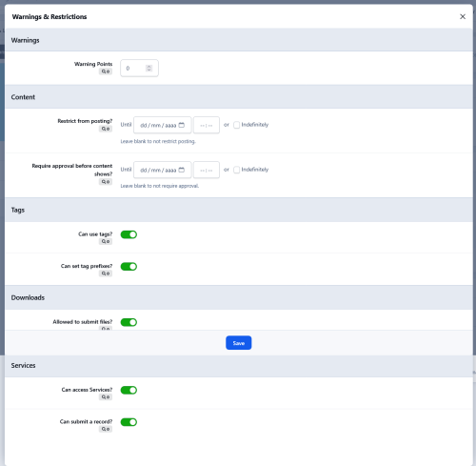Disable Allowed to submit files switch
This screenshot has height=466, width=476.
pyautogui.click(x=129, y=322)
